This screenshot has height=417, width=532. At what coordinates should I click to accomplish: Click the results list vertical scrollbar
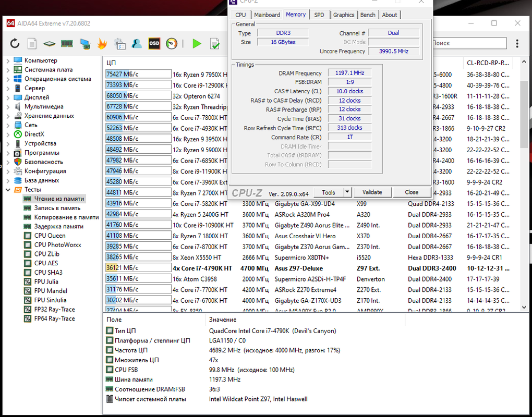[x=524, y=114]
